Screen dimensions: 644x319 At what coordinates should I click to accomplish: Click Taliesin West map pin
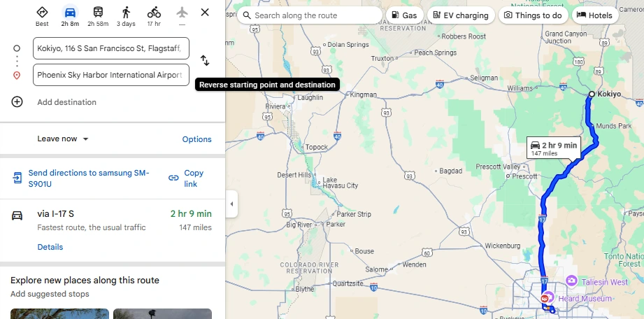tap(571, 281)
